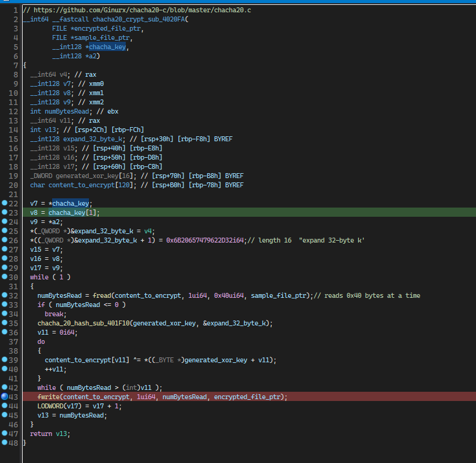This screenshot has width=476, height=463.
Task: Click constant 0x6B206574796220D32i64
Action: click(205, 240)
